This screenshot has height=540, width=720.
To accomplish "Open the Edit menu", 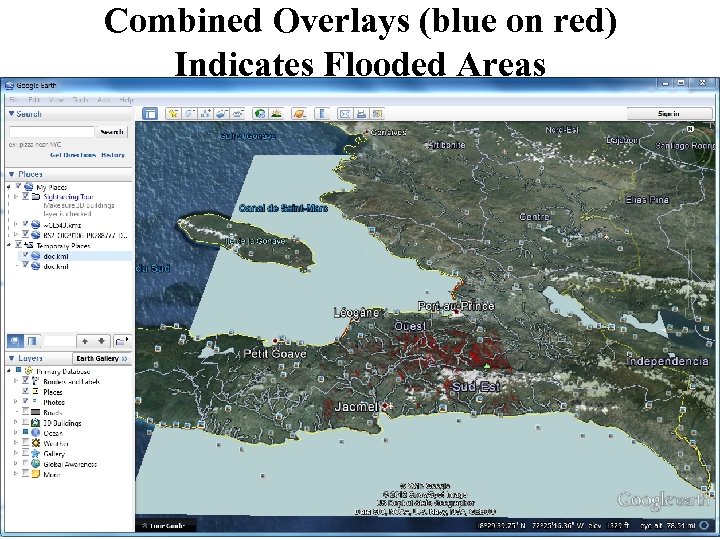I will [x=34, y=99].
